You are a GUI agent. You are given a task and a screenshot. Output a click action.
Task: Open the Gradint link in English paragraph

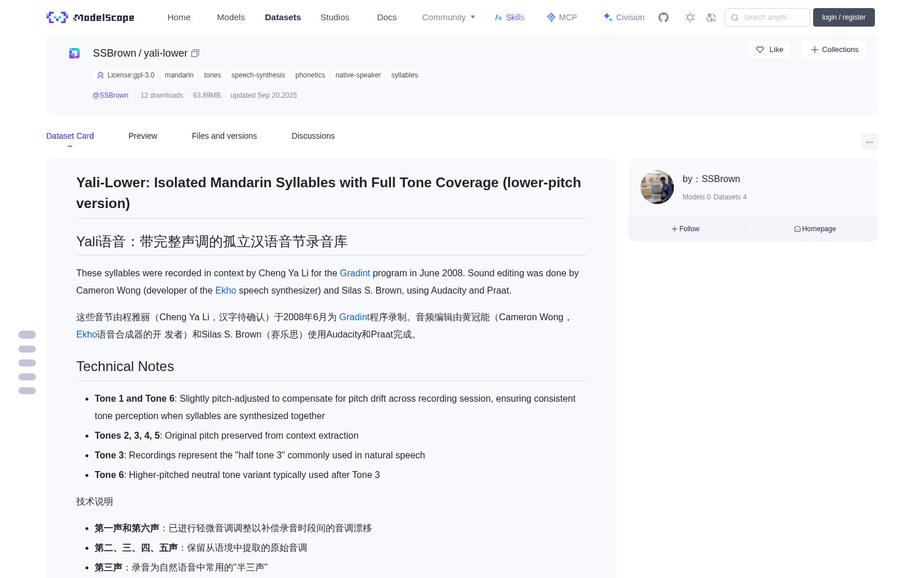click(x=355, y=273)
